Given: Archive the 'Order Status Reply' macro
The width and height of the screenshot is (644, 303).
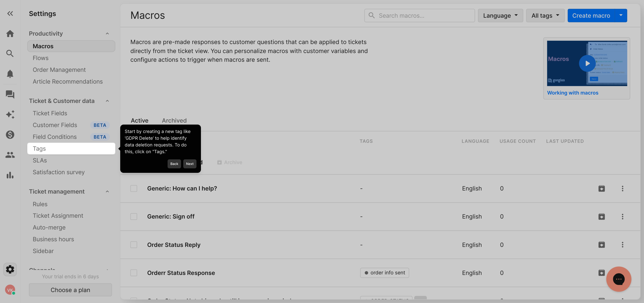Looking at the screenshot, I should [601, 245].
